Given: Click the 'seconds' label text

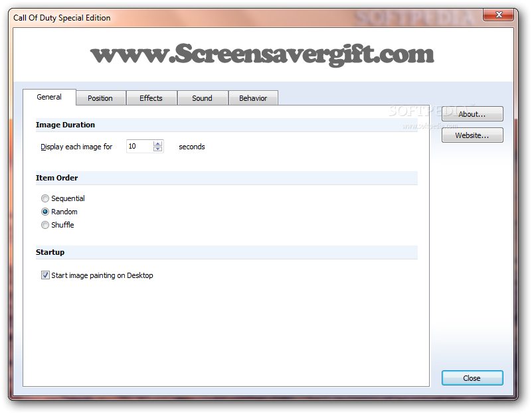Looking at the screenshot, I should pos(192,147).
